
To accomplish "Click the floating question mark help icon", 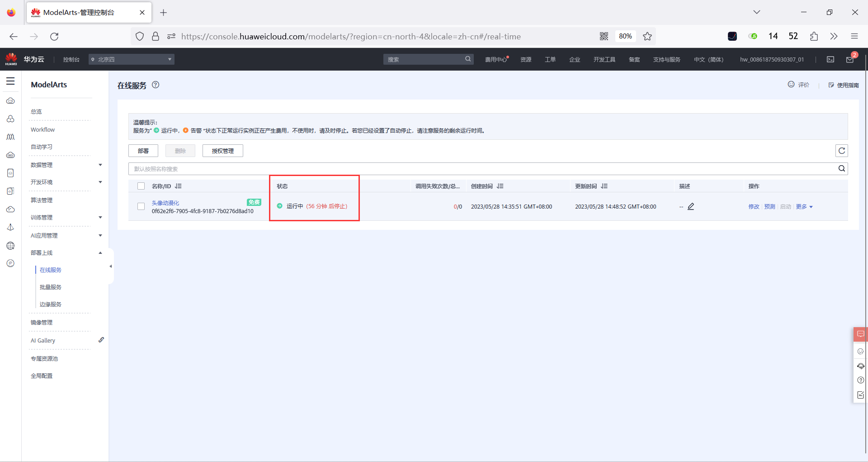I will (860, 381).
